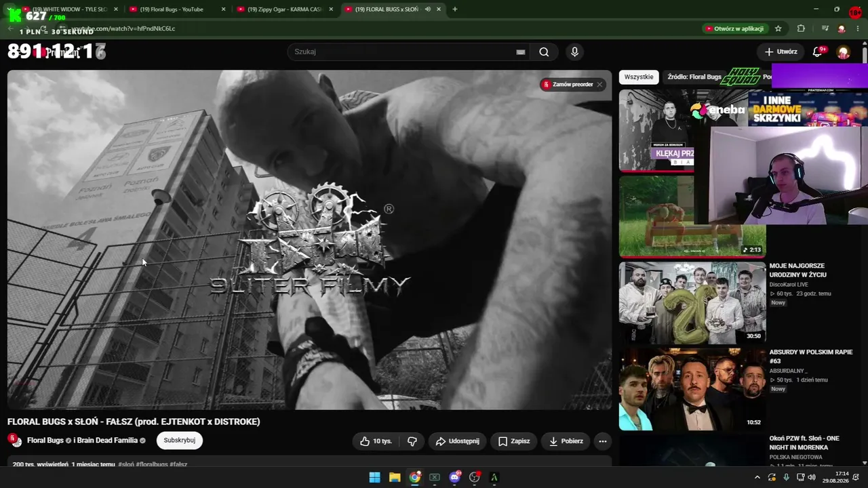The width and height of the screenshot is (868, 488).
Task: Open the Floral Bugs channel avatar
Action: pyautogui.click(x=14, y=441)
